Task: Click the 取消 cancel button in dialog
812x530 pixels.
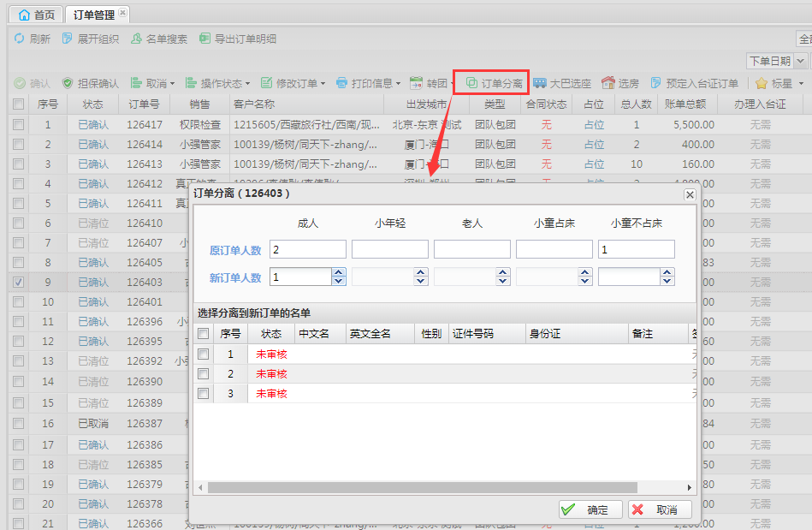Action: (660, 509)
